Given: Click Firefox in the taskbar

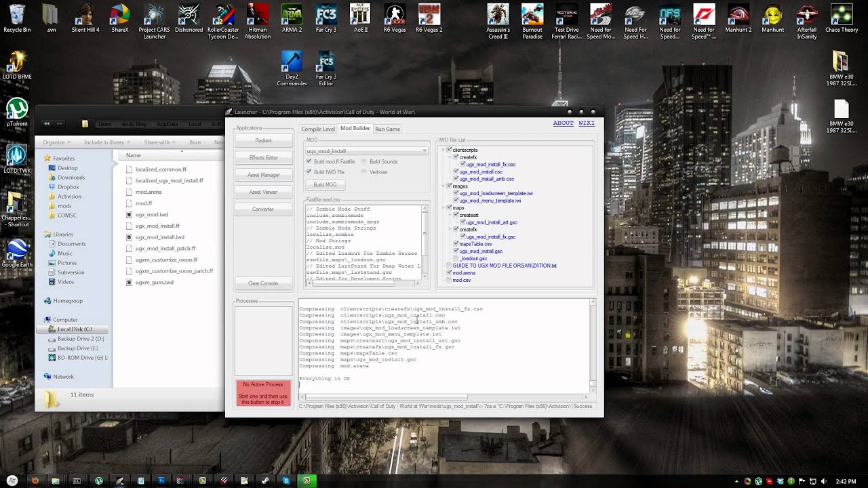Looking at the screenshot, I should click(35, 481).
